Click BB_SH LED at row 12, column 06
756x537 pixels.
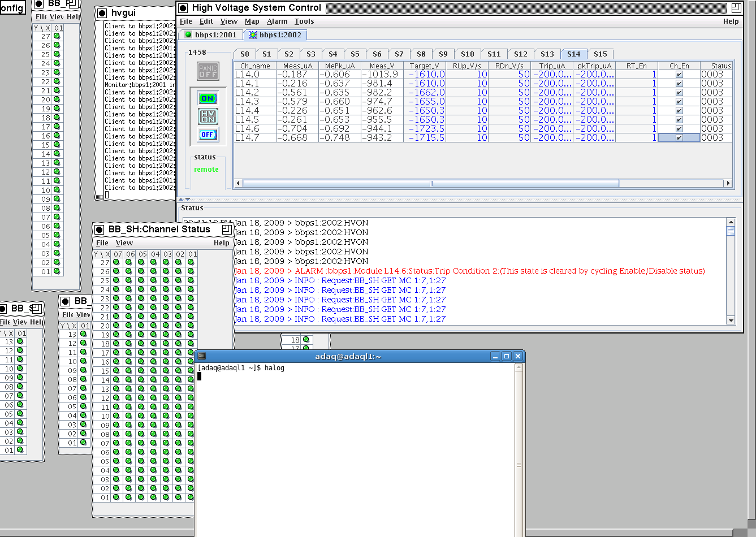[x=129, y=398]
